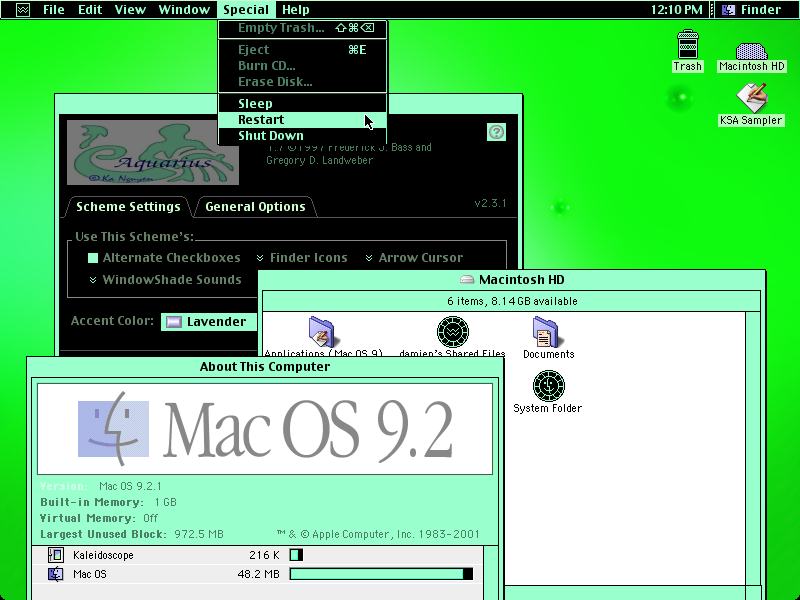Click the About This Computer title bar

pos(265,367)
